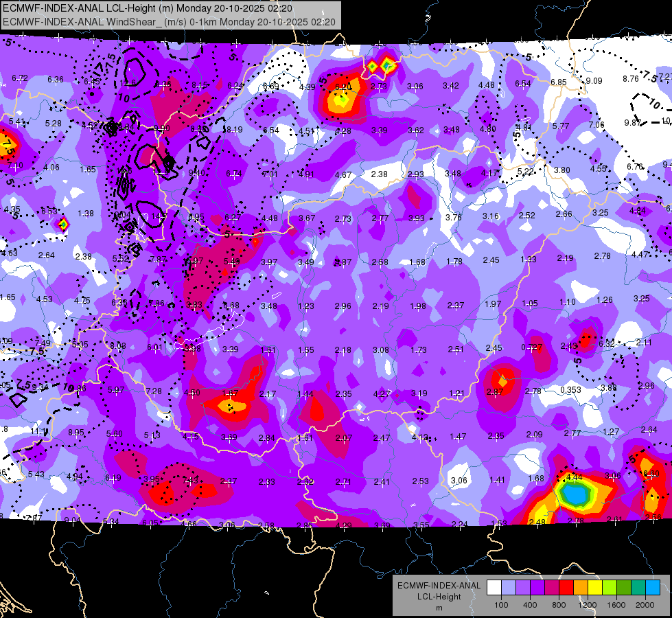Click the wind shear value 1.41
672x618 pixels.
(497, 479)
